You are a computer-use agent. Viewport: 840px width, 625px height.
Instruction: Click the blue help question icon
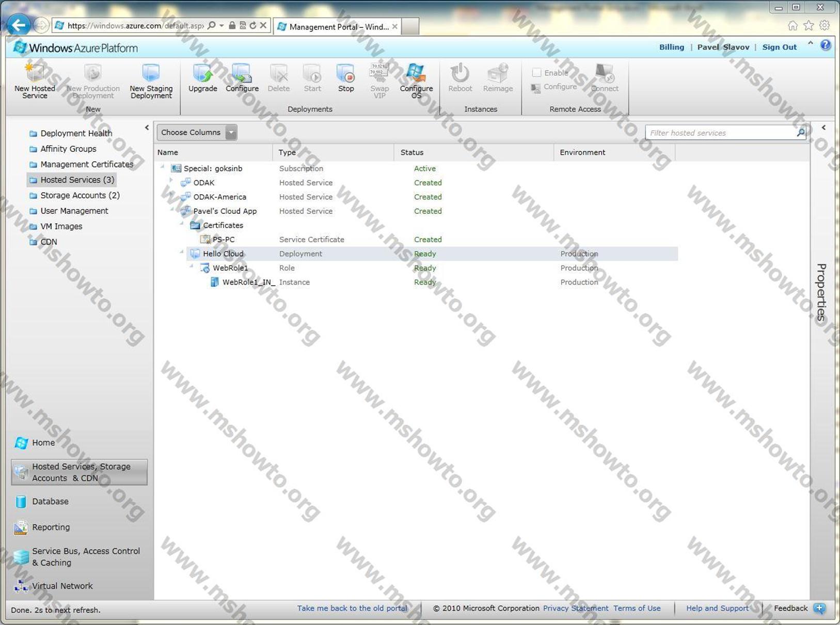click(826, 45)
